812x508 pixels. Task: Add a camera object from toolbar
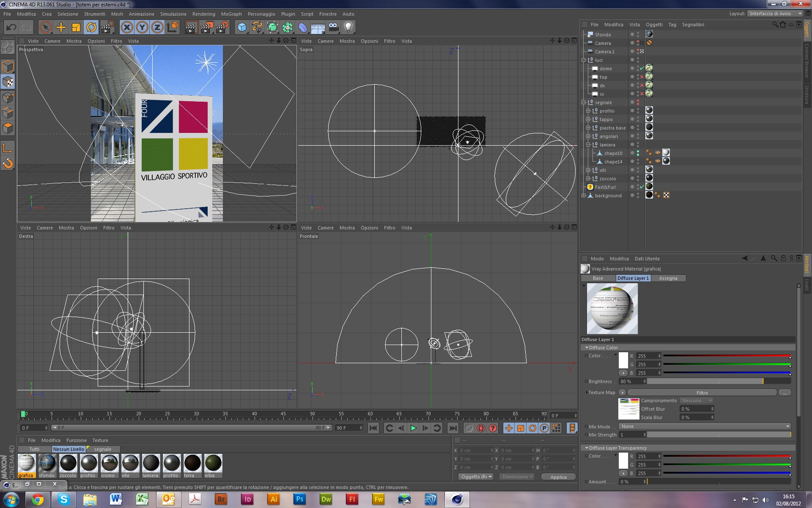click(x=333, y=28)
